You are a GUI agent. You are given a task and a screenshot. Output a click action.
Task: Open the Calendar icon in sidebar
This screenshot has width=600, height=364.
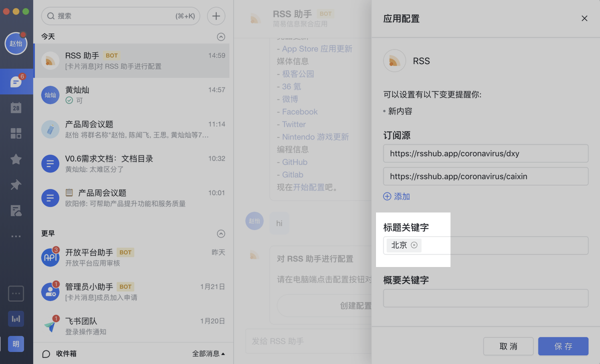point(16,107)
